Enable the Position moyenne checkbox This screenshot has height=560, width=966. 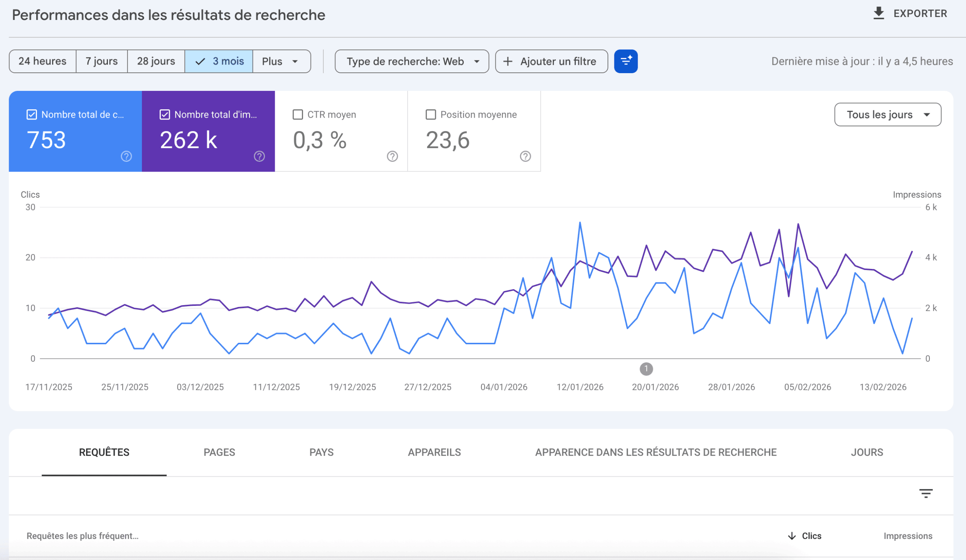[x=431, y=114]
